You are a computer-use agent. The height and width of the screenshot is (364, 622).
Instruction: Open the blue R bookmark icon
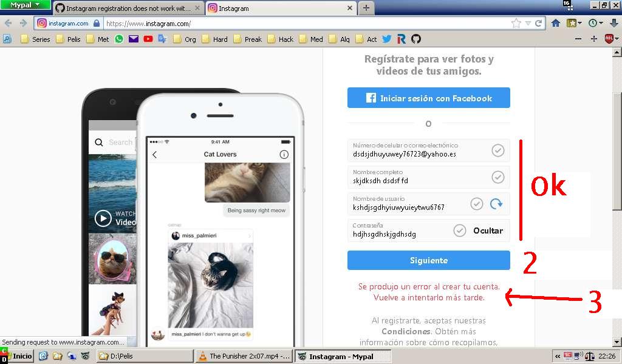(x=402, y=39)
